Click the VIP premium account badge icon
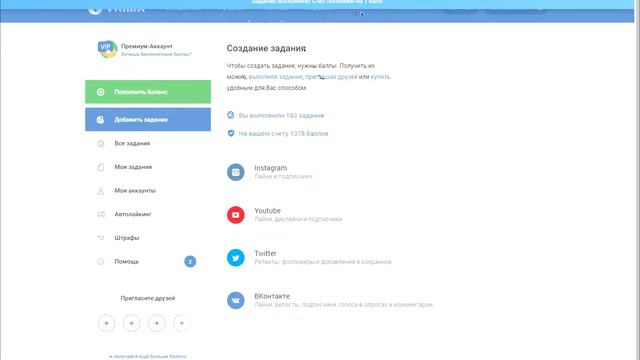The width and height of the screenshot is (640, 360). (x=107, y=49)
